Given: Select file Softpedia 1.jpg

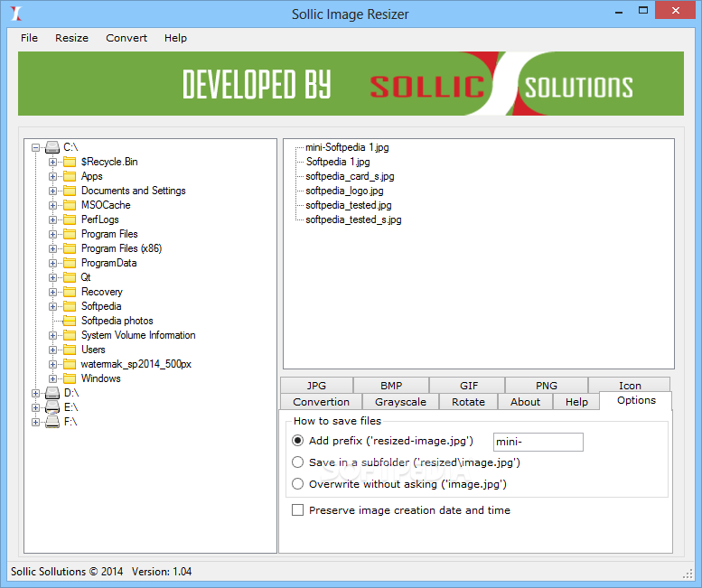Looking at the screenshot, I should tap(338, 162).
